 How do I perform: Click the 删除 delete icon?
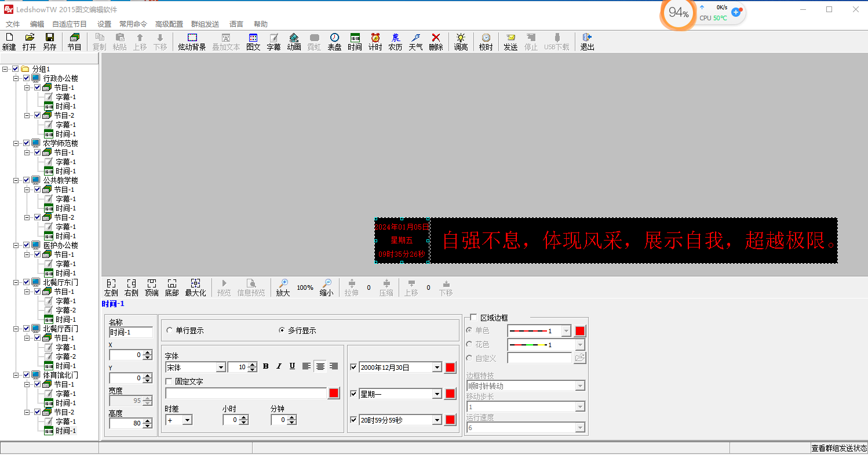436,42
